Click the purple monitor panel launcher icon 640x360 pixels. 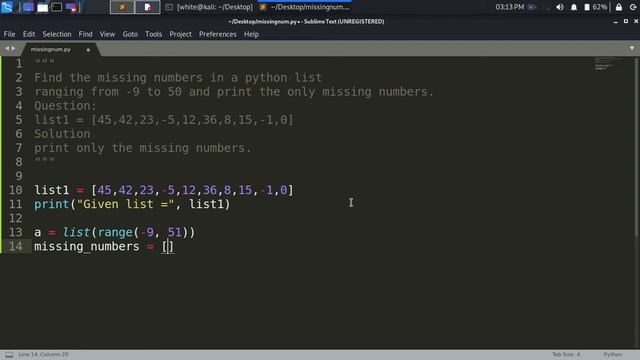[71, 7]
